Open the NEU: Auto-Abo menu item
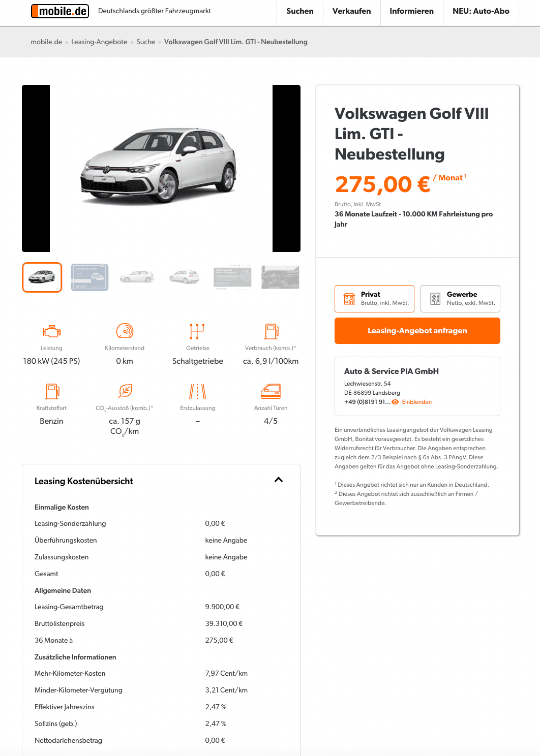 (481, 11)
